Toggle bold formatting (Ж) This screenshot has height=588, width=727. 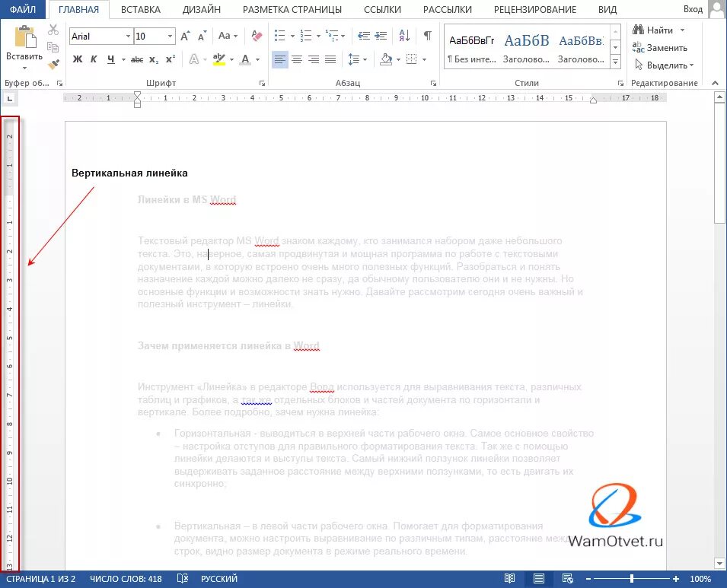(78, 59)
